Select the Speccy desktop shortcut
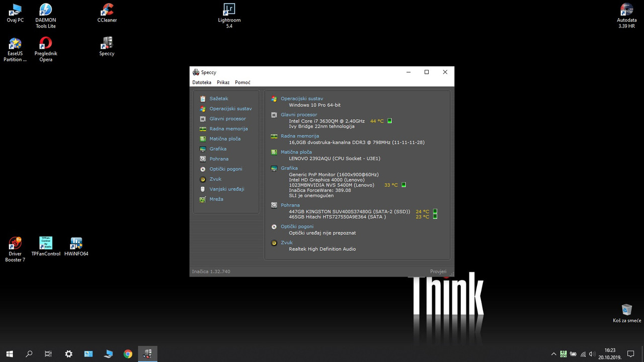644x362 pixels. (x=107, y=46)
